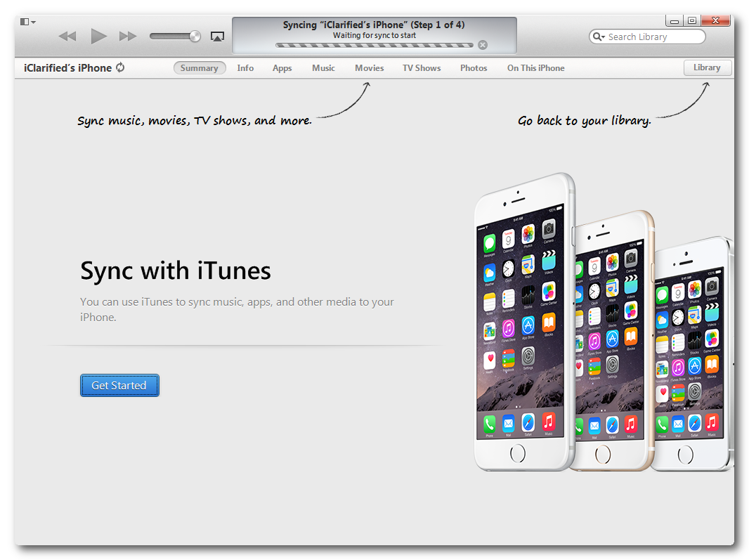Viewport: 749px width, 560px height.
Task: Expand the search magnifier dropdown
Action: coord(599,37)
